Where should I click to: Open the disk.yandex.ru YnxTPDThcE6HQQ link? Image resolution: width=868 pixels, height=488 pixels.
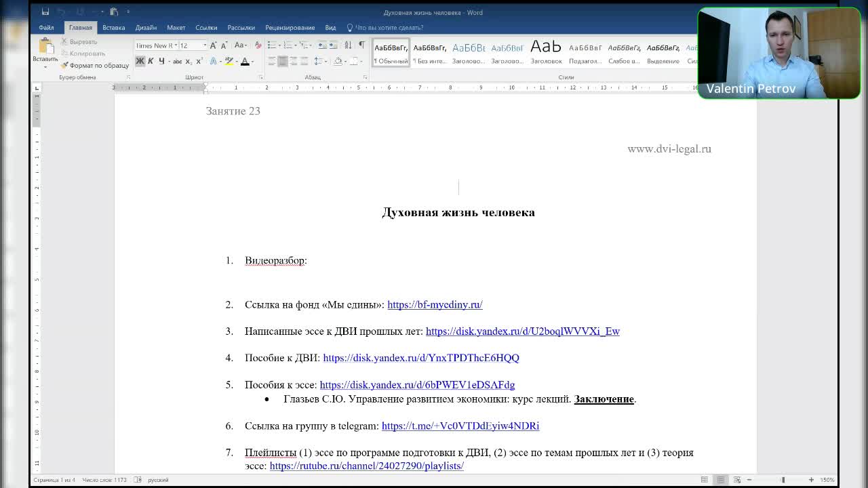click(x=421, y=357)
